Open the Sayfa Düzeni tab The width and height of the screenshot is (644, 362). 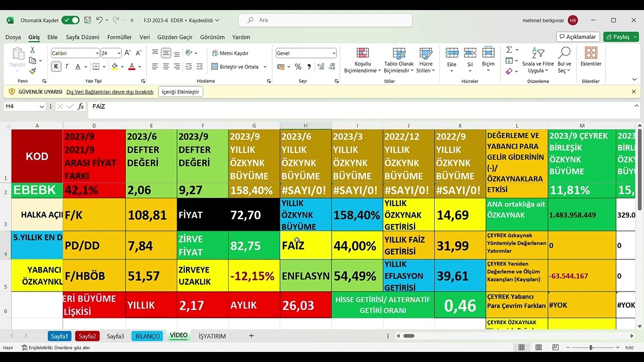point(83,37)
